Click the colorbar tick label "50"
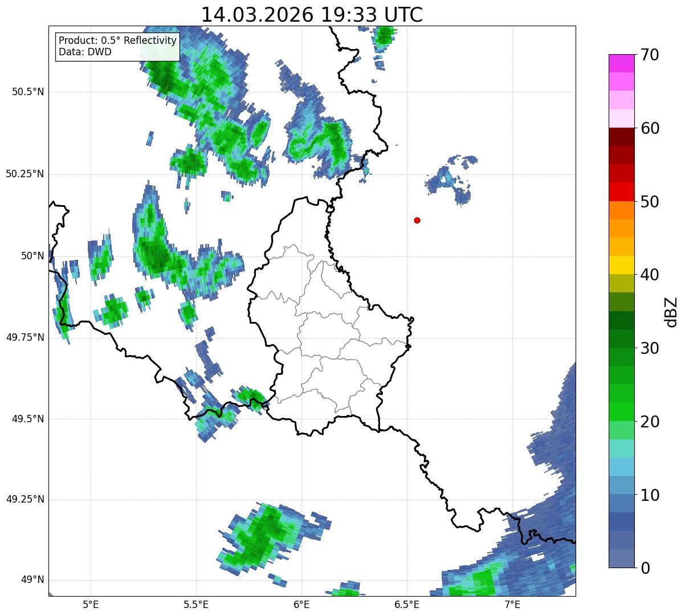The height and width of the screenshot is (616, 685). click(x=649, y=201)
